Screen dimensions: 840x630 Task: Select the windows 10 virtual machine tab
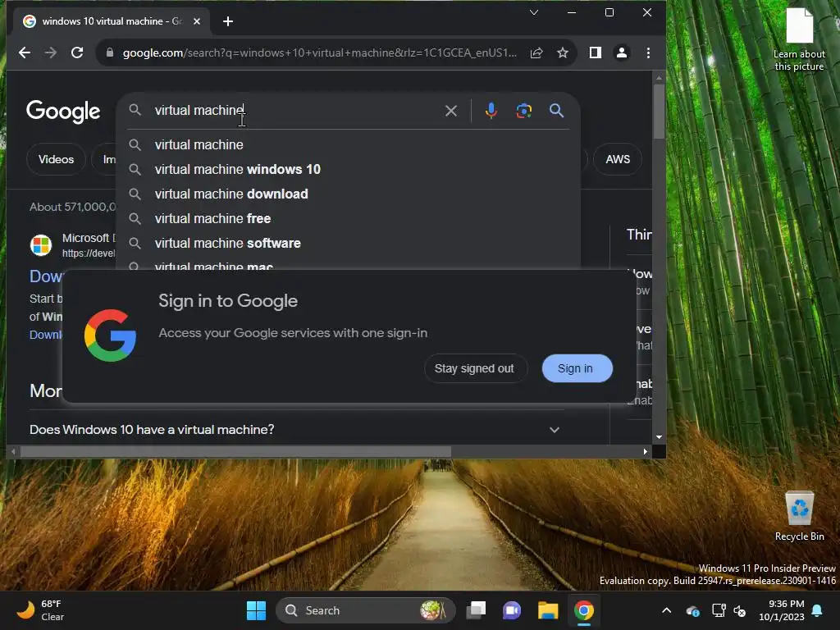112,21
